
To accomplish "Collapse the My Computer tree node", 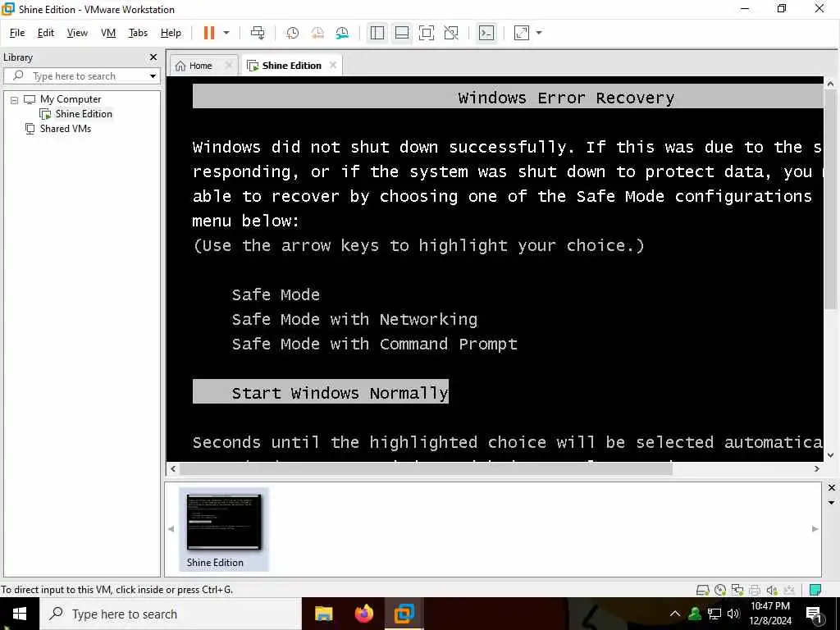I will (15, 99).
